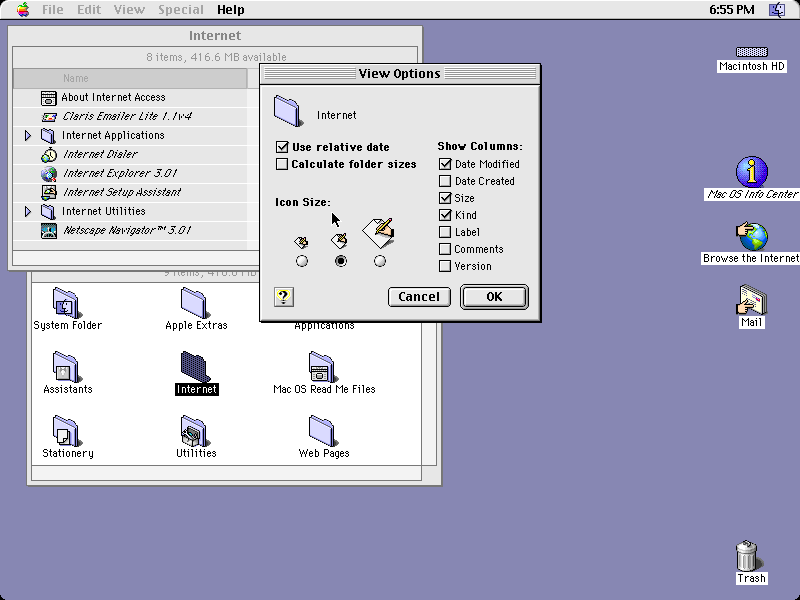Enable the Label column checkbox
This screenshot has width=800, height=600.
coord(445,232)
